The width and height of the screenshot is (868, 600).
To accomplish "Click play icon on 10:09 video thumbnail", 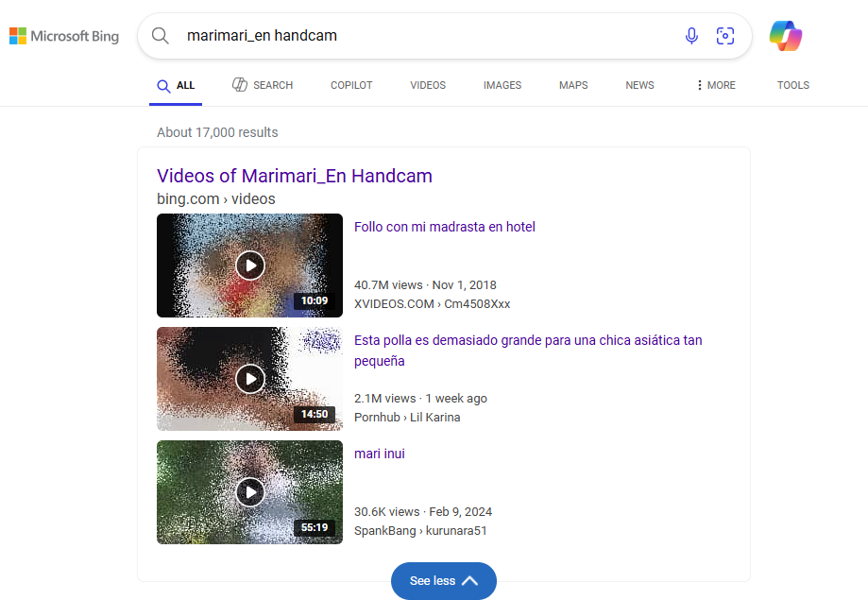I will (250, 266).
